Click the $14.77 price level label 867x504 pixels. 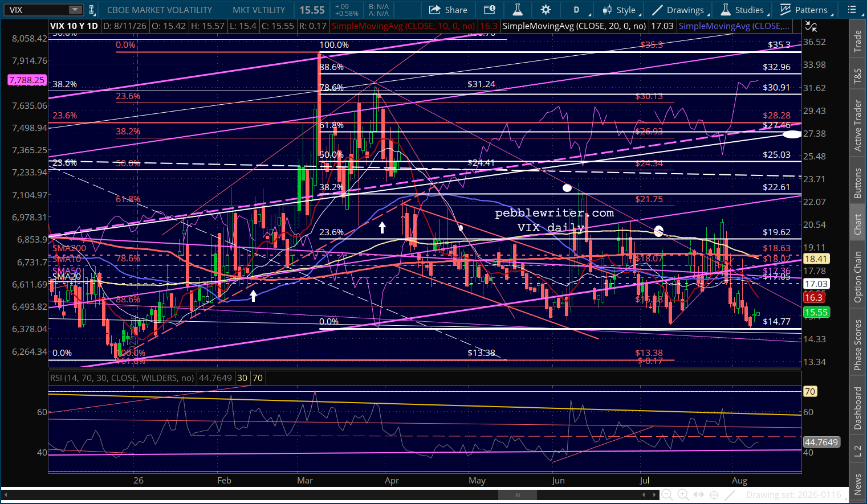pyautogui.click(x=776, y=322)
